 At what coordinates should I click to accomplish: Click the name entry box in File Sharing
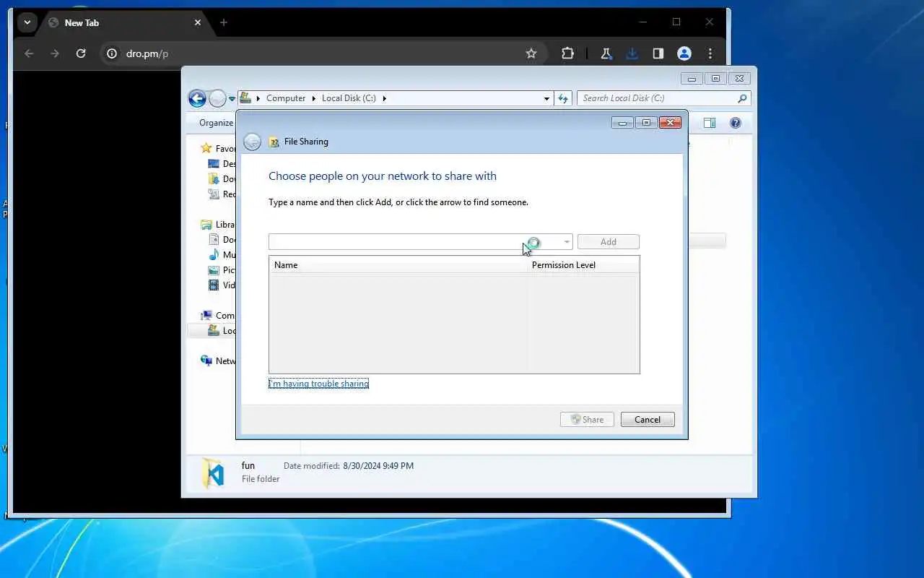click(415, 242)
